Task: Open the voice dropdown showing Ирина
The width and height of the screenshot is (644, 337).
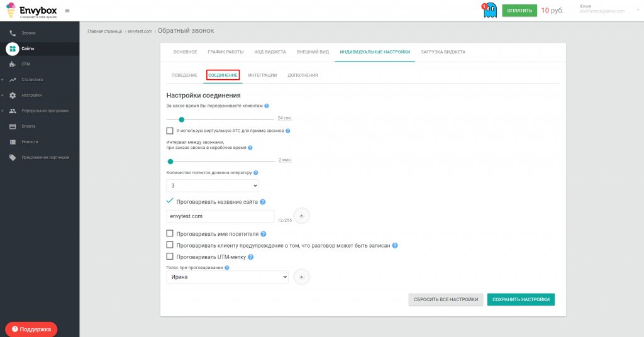Action: 227,277
